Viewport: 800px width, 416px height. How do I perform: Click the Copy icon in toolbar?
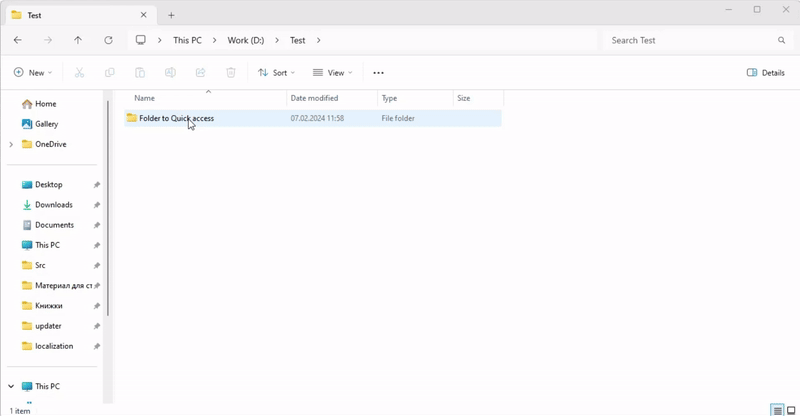point(110,73)
